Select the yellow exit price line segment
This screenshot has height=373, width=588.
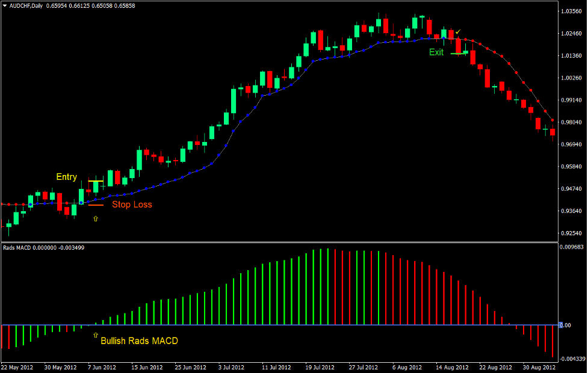[x=459, y=54]
